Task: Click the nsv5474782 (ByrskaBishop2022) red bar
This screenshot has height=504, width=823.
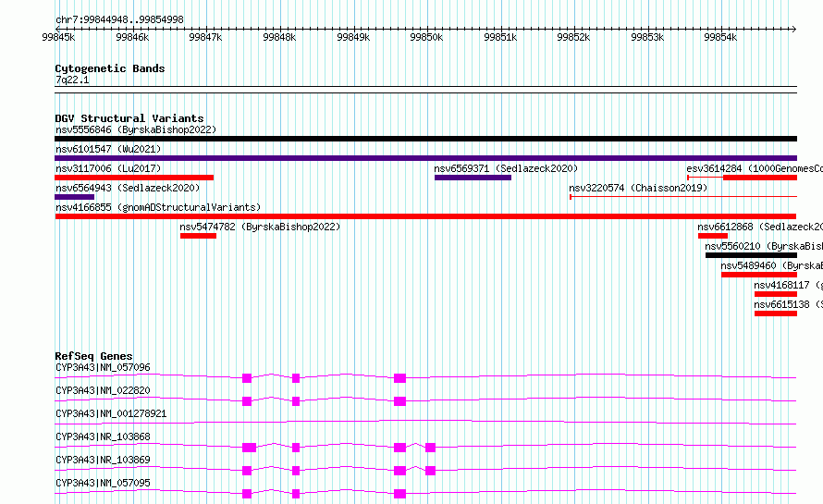Action: (199, 236)
